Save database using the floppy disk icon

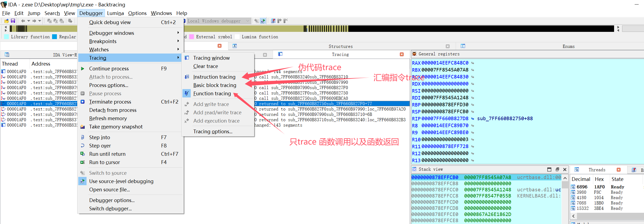[x=13, y=21]
